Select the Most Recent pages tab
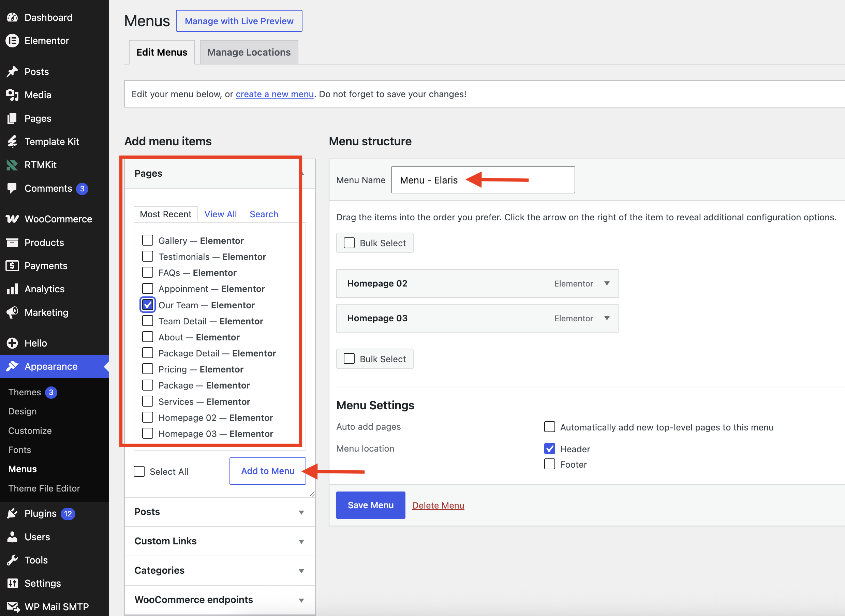This screenshot has height=616, width=845. pos(165,215)
